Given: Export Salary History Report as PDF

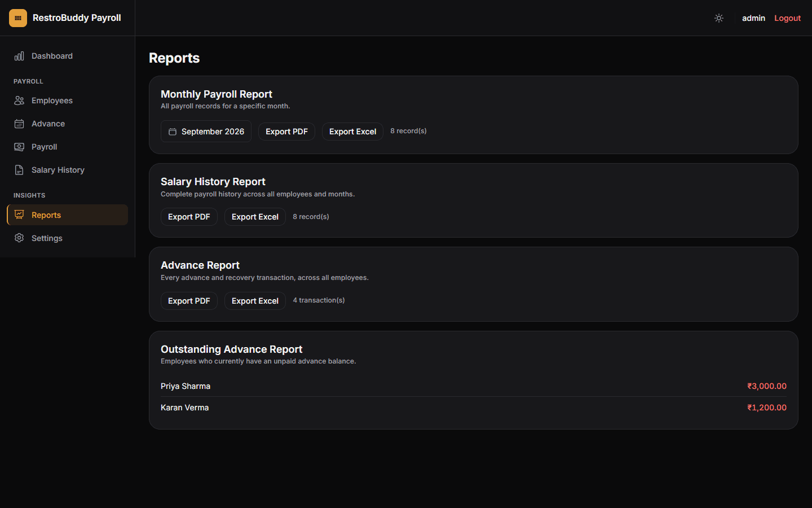Looking at the screenshot, I should coord(189,217).
